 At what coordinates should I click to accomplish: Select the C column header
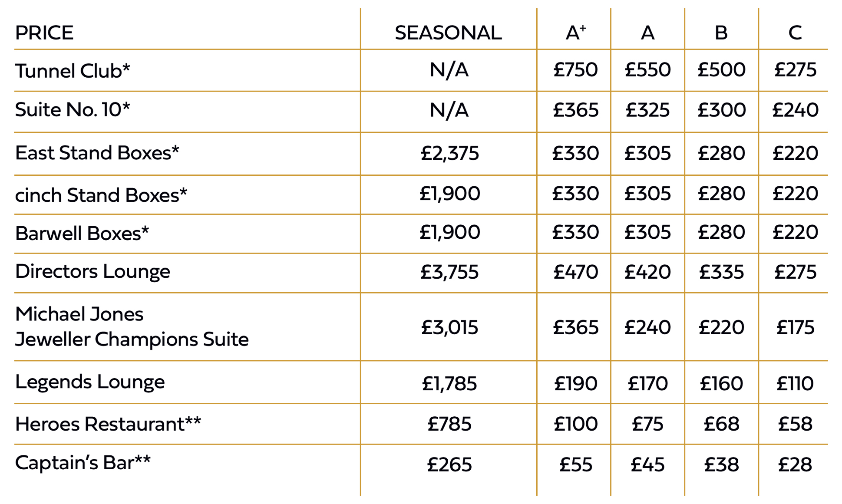pos(795,33)
